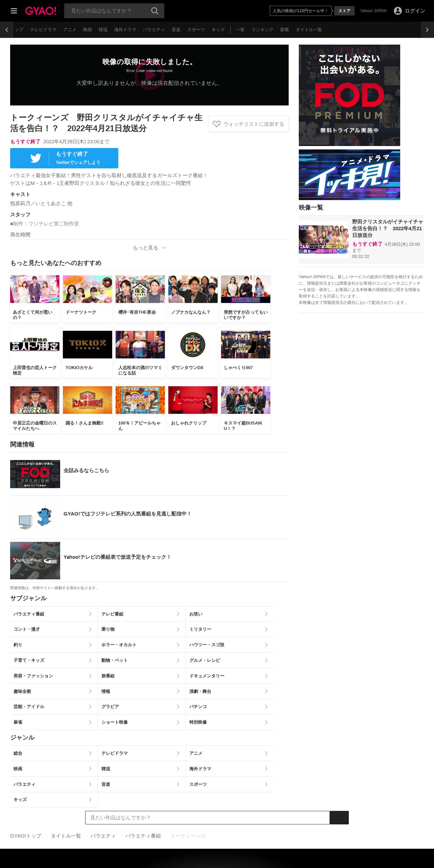Open あざとくて何が悪いの？ card
Image resolution: width=434 pixels, height=868 pixels.
point(35,297)
